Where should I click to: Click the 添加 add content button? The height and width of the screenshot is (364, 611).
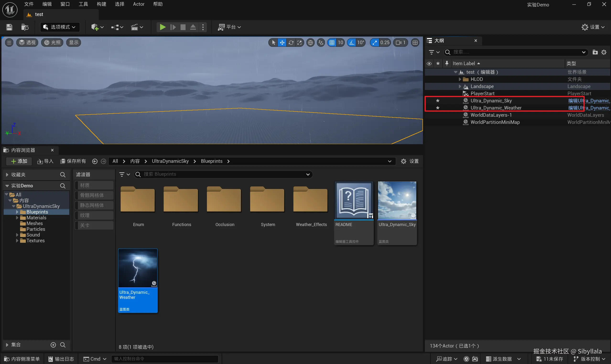click(19, 161)
